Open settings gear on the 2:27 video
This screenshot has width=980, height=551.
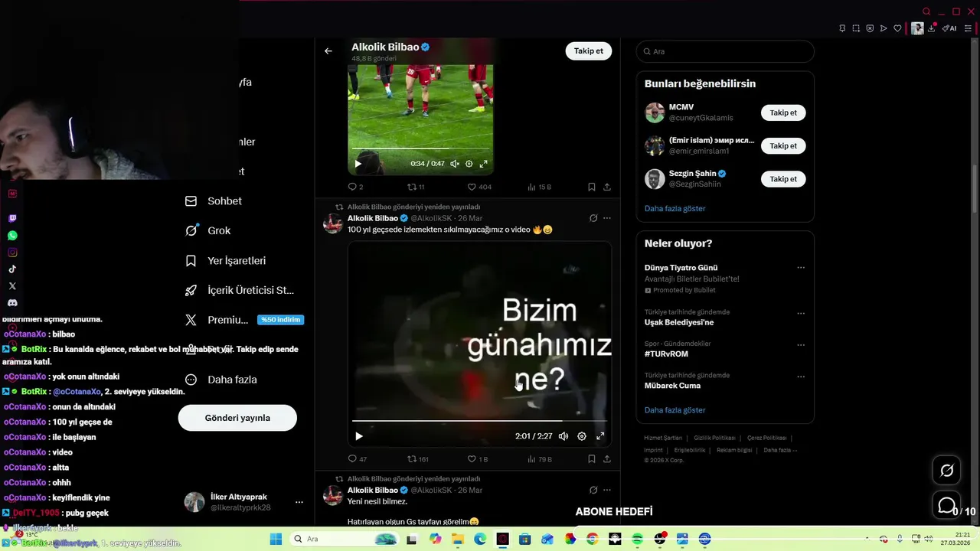(582, 436)
